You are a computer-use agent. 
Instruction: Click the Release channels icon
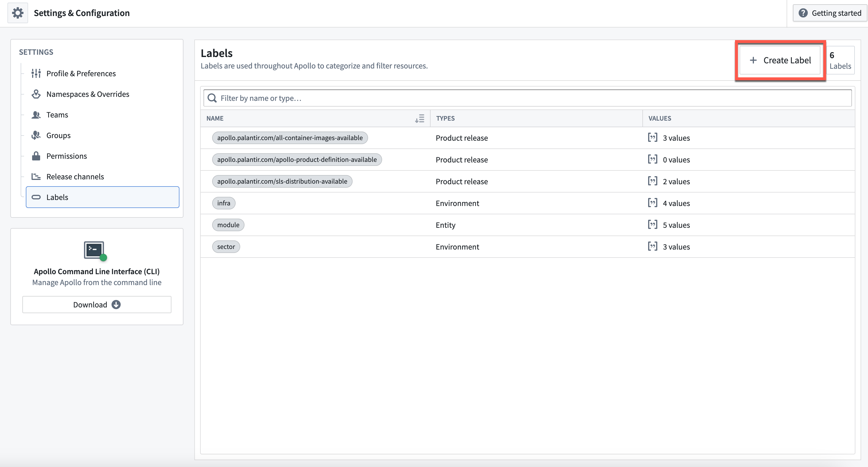coord(36,176)
